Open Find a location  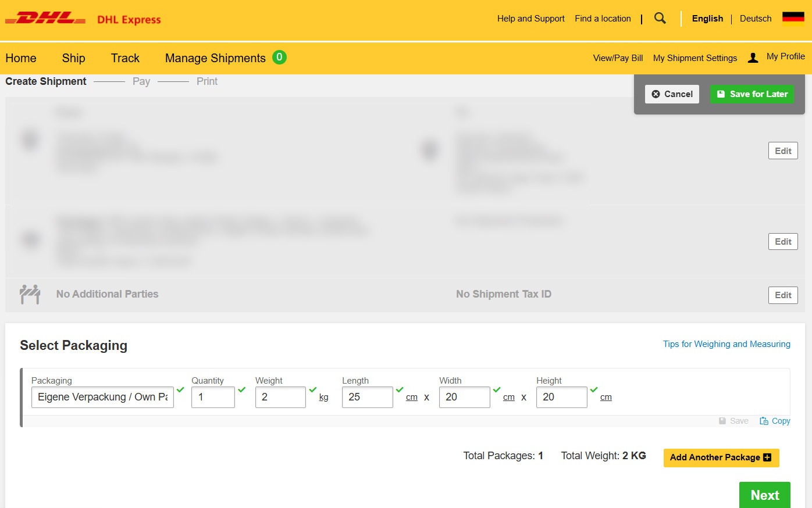[x=603, y=19]
